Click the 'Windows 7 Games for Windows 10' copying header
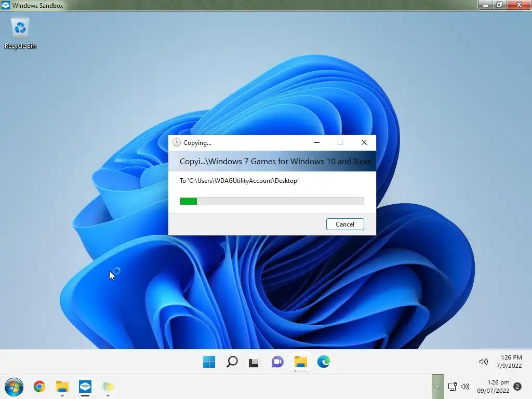This screenshot has height=399, width=532. click(275, 162)
